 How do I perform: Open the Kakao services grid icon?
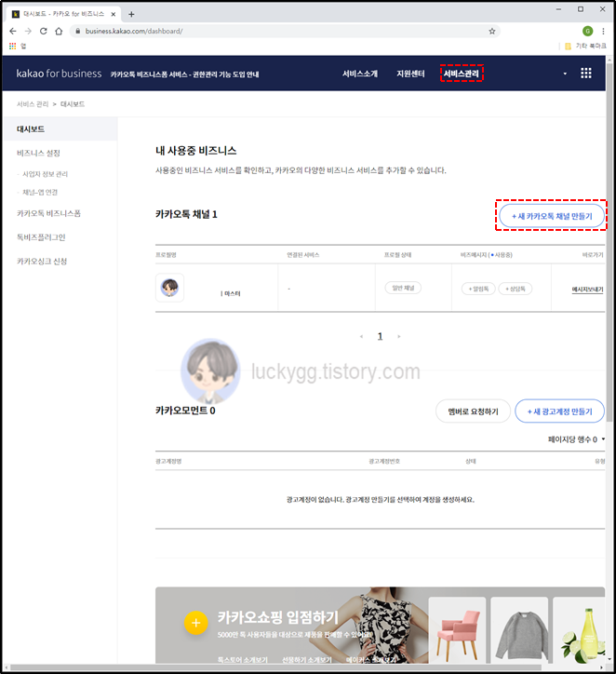(586, 73)
